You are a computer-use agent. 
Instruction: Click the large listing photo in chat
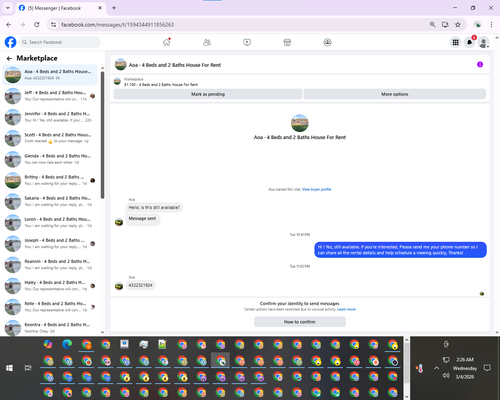pos(300,123)
